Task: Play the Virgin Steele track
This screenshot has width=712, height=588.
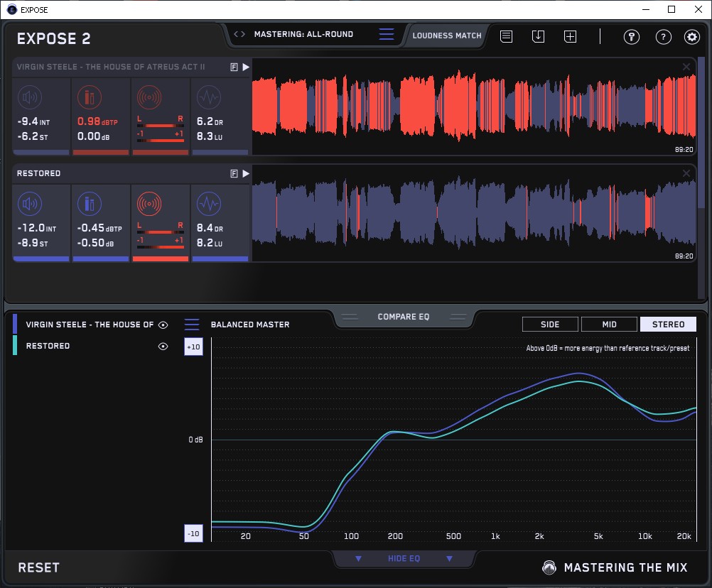Action: [246, 67]
